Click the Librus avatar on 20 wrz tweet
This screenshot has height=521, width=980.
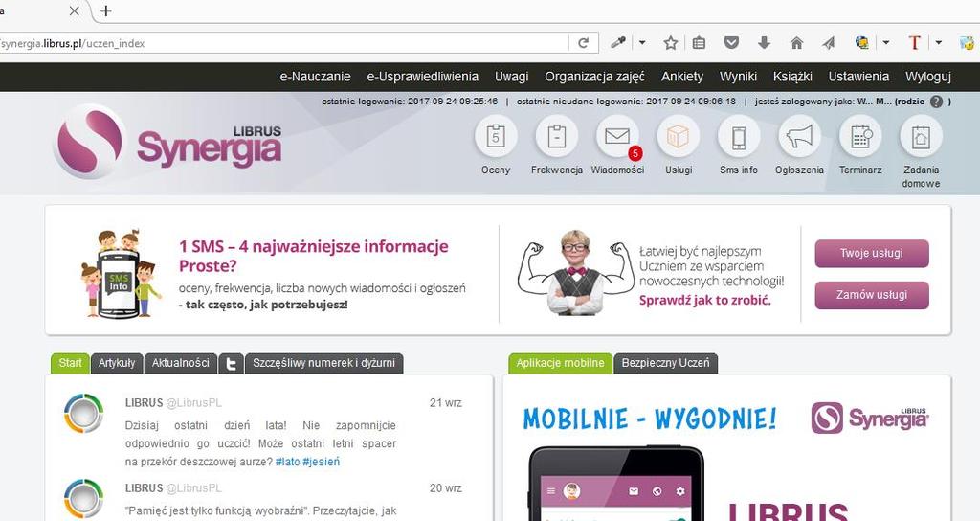(84, 498)
